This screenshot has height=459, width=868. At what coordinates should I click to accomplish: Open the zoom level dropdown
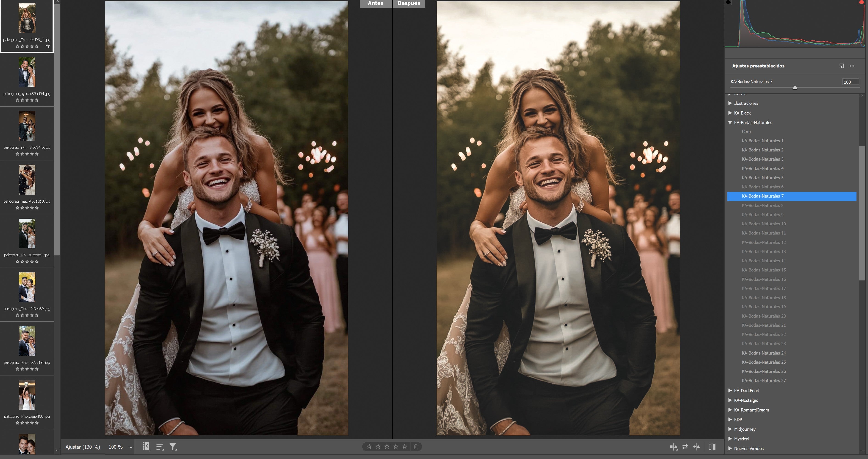[x=131, y=447]
